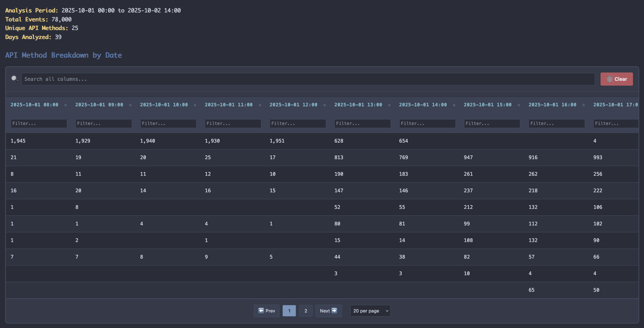Open the 20 per page dropdown
Image resolution: width=644 pixels, height=328 pixels.
click(x=370, y=311)
